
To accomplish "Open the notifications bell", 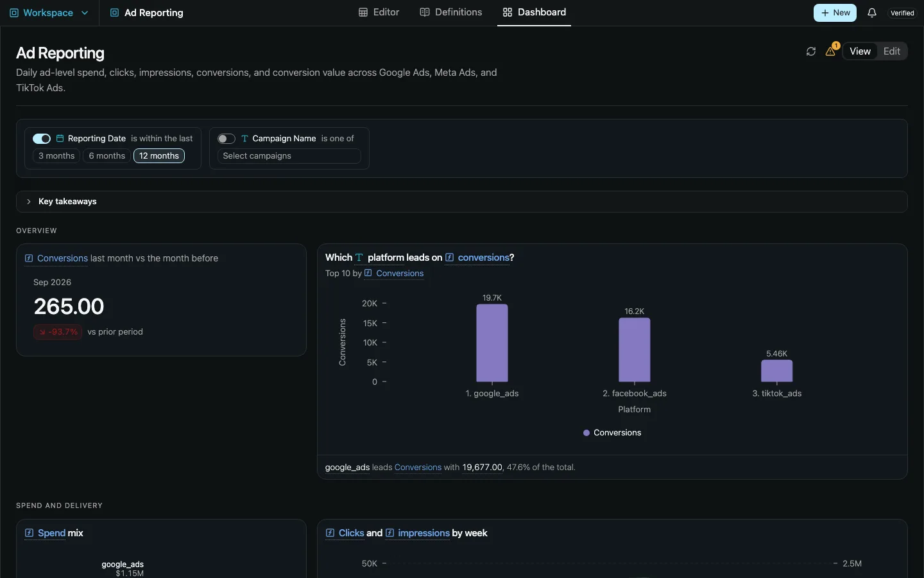I will click(x=871, y=13).
